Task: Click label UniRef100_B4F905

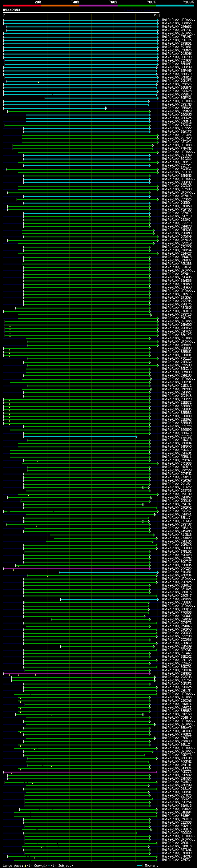Action: (177, 446)
